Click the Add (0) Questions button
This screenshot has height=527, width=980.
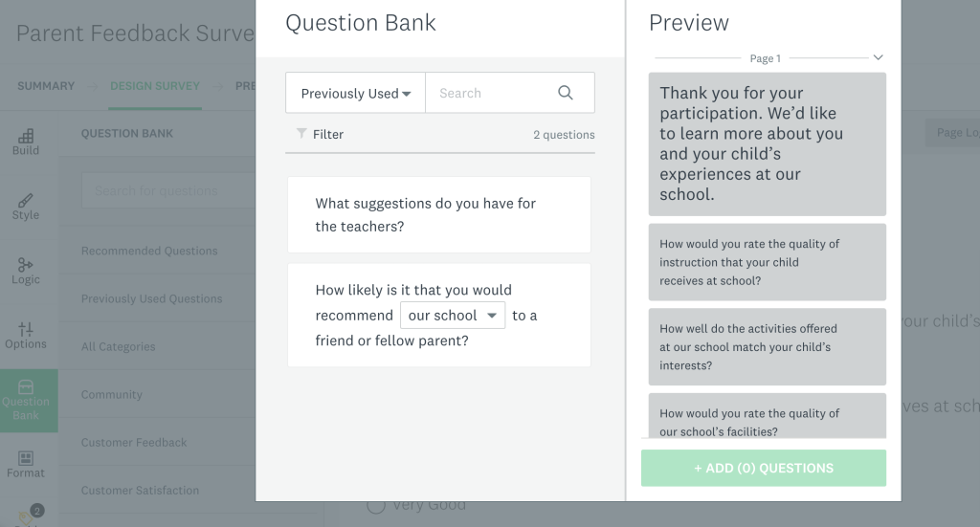pos(764,469)
